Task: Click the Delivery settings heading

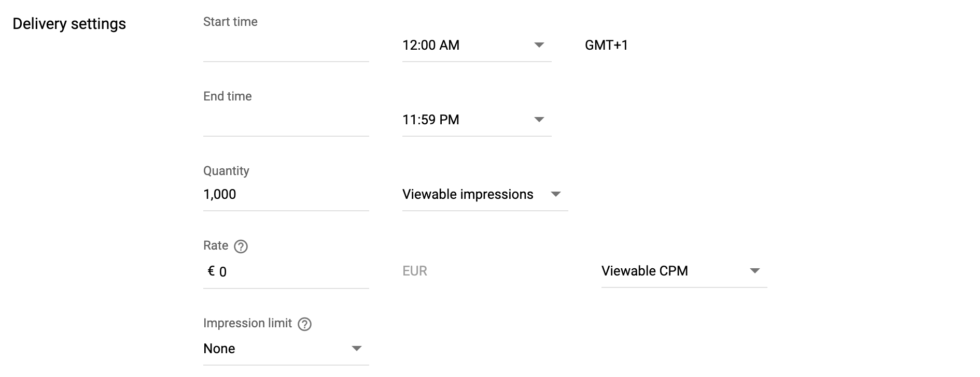Action: tap(69, 24)
